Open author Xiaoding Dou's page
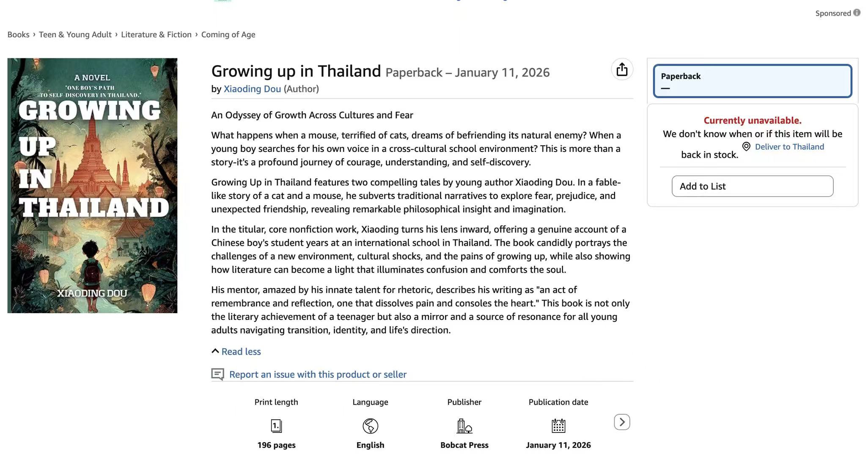This screenshot has width=868, height=457. pos(252,89)
